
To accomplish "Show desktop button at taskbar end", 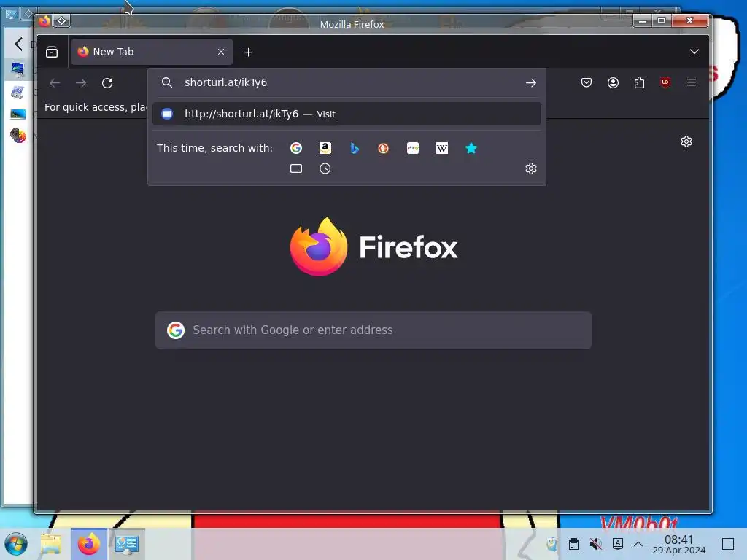I will tap(728, 544).
